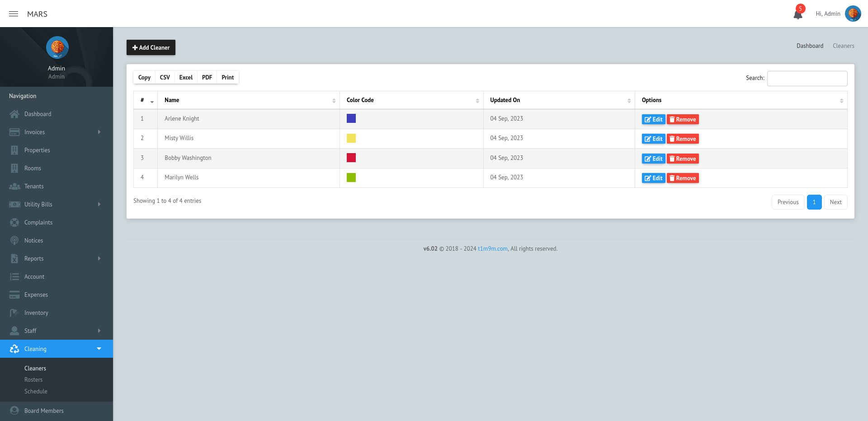Open the Dashboard from the sidebar icon
This screenshot has height=421, width=868.
tap(15, 114)
